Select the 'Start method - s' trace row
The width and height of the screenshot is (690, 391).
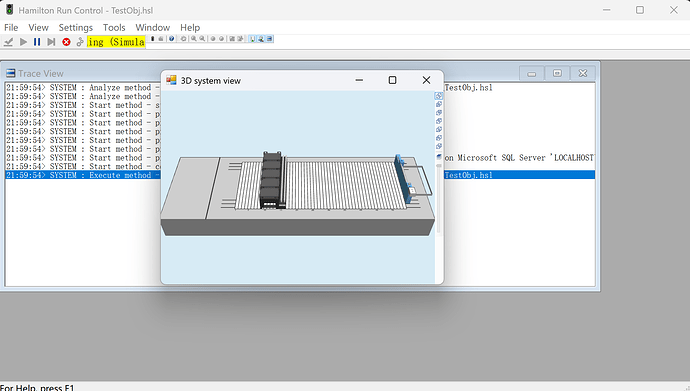click(83, 105)
